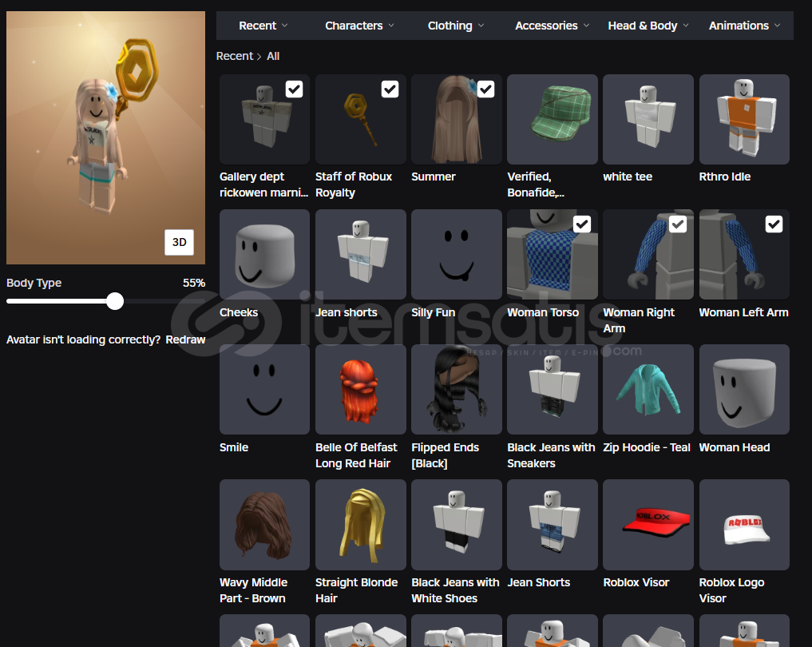Click the avatar preview image
812x647 pixels.
click(x=105, y=138)
